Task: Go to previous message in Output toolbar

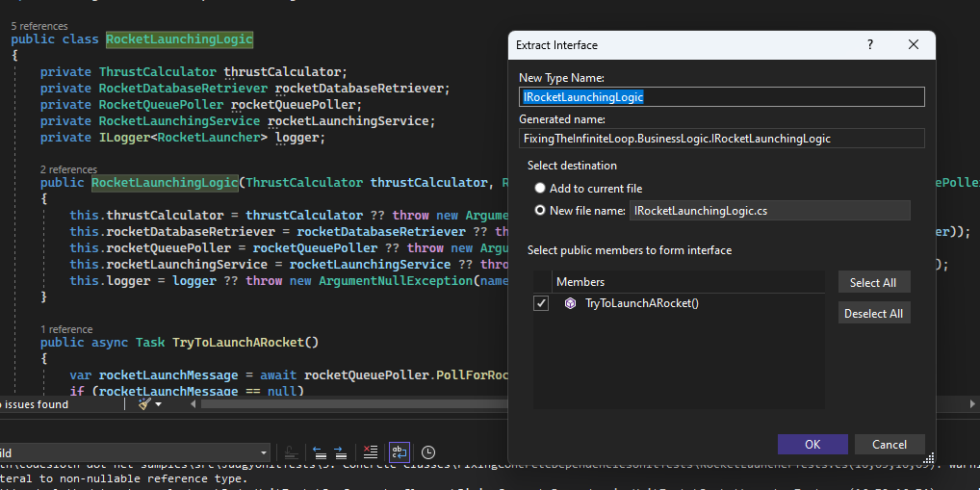Action: click(x=320, y=452)
